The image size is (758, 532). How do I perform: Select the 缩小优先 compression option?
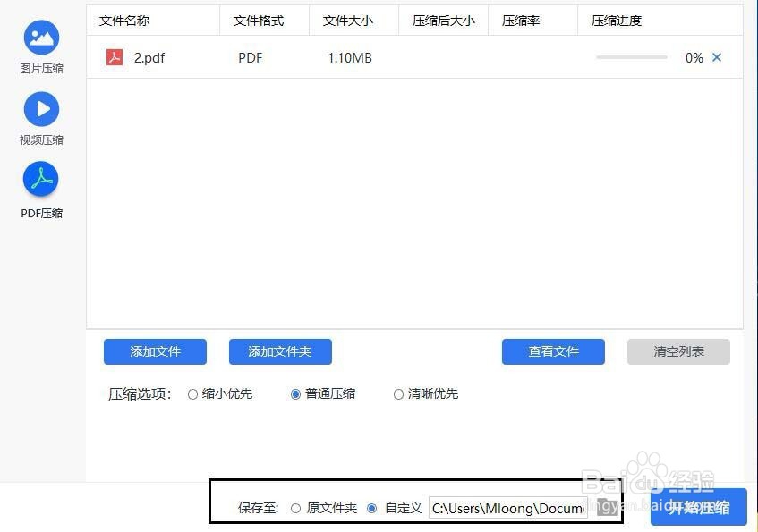pyautogui.click(x=193, y=394)
